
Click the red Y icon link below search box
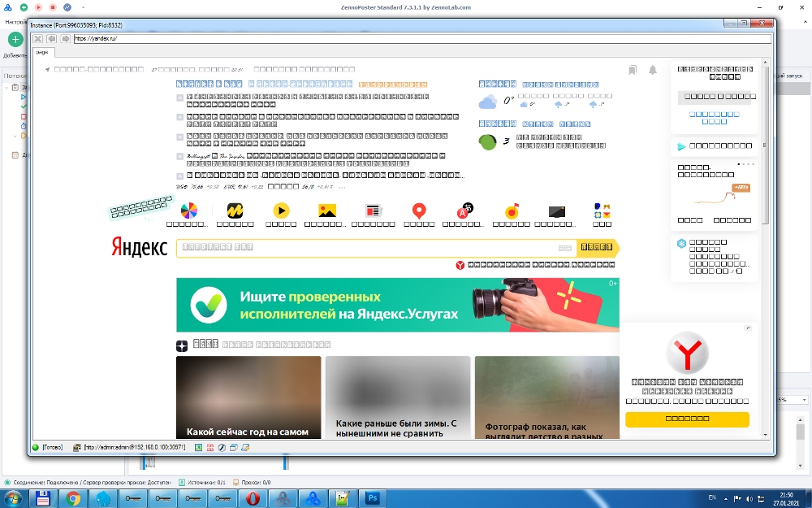pyautogui.click(x=460, y=265)
